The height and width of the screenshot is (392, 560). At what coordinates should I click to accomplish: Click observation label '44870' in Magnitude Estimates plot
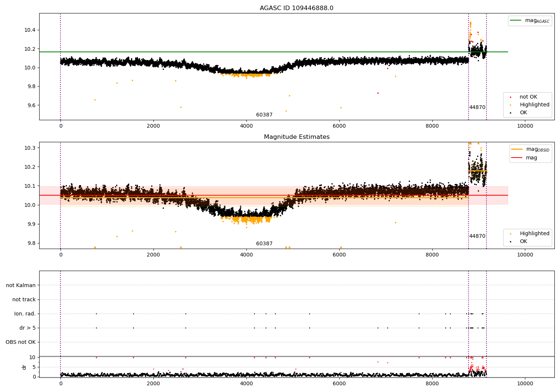477,236
